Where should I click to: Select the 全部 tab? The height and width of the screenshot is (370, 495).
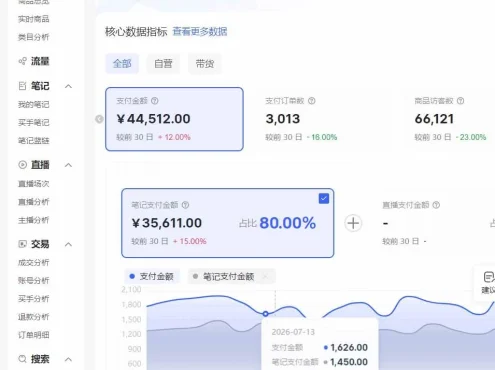coord(122,63)
